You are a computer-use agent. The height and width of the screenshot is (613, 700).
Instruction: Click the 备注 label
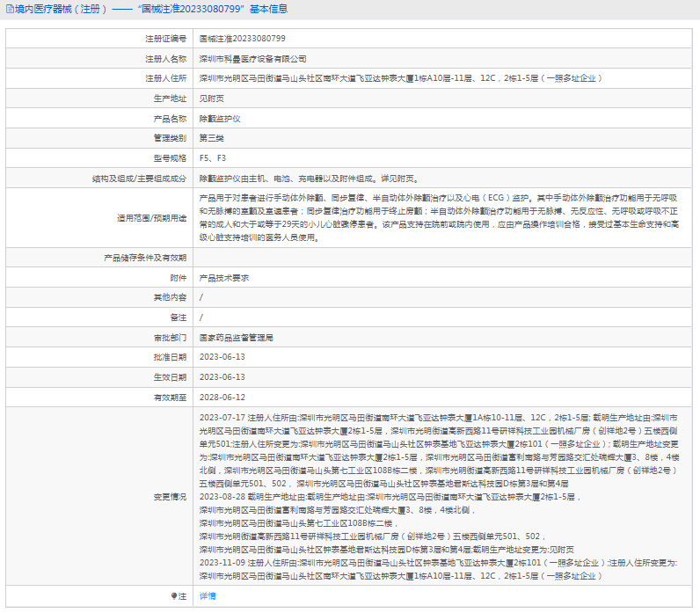click(179, 317)
